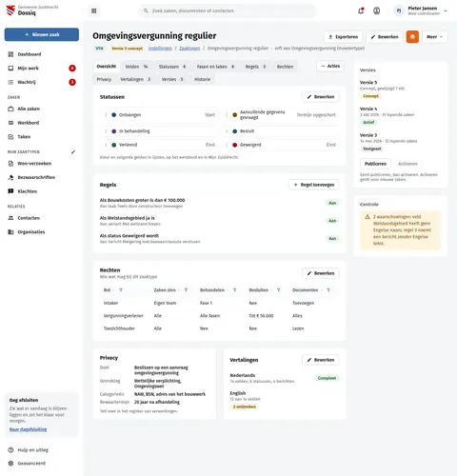Open Hulp en uitleg
This screenshot has width=457, height=476.
tap(42, 450)
